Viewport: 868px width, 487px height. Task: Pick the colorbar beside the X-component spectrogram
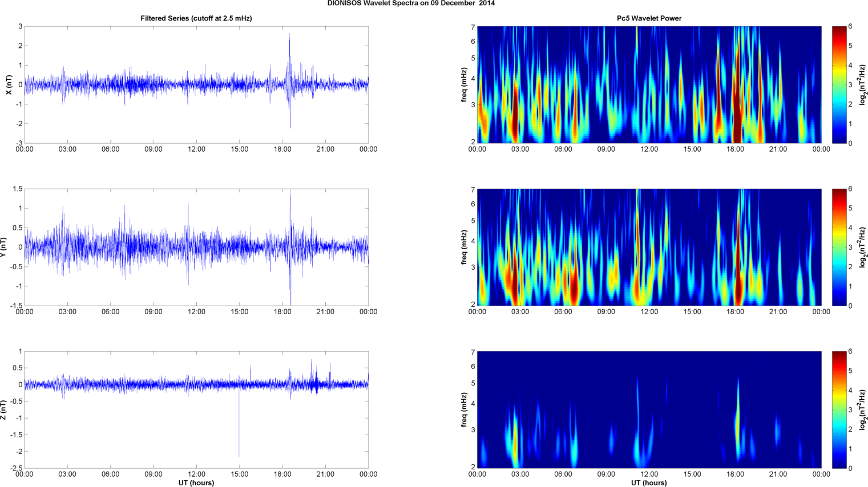(839, 85)
